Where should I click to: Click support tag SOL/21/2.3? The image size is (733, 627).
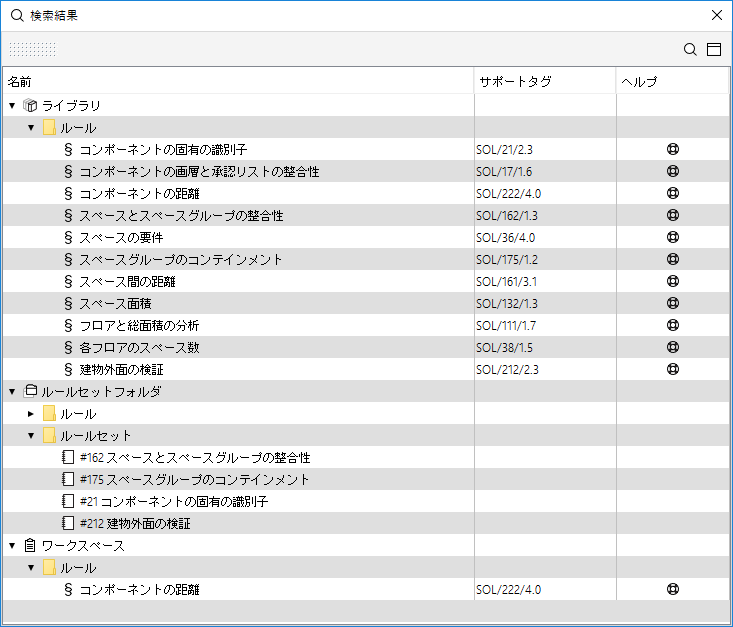pos(504,150)
